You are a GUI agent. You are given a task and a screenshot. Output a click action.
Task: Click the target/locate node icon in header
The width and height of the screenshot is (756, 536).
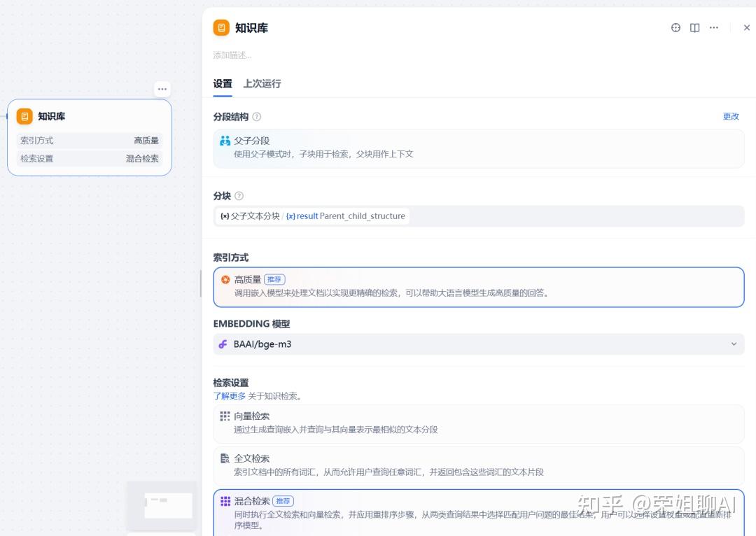[675, 28]
